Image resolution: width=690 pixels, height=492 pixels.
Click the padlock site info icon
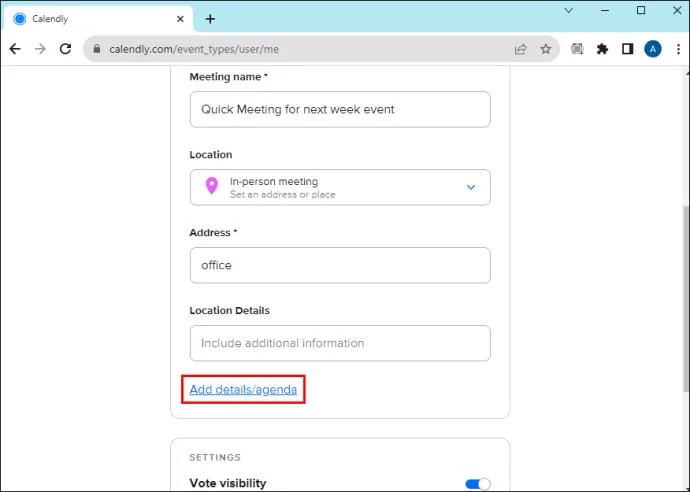coord(97,49)
